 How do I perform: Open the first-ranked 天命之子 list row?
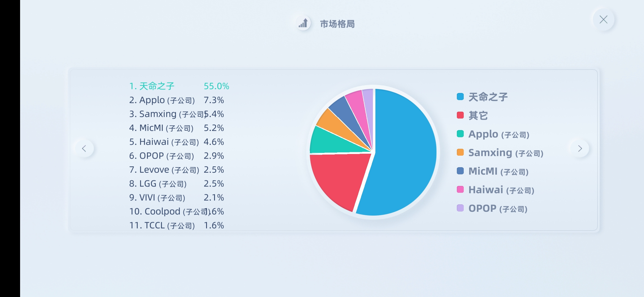point(179,86)
